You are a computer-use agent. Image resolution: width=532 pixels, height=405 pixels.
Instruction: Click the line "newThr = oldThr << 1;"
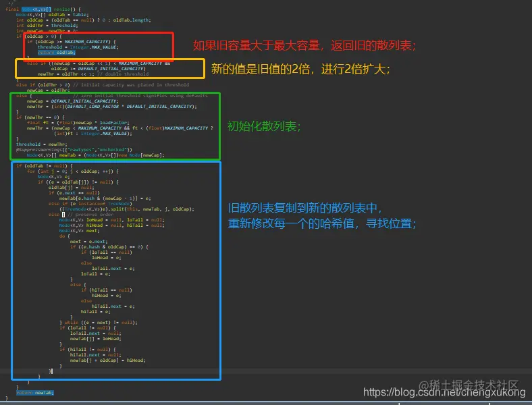pos(65,74)
